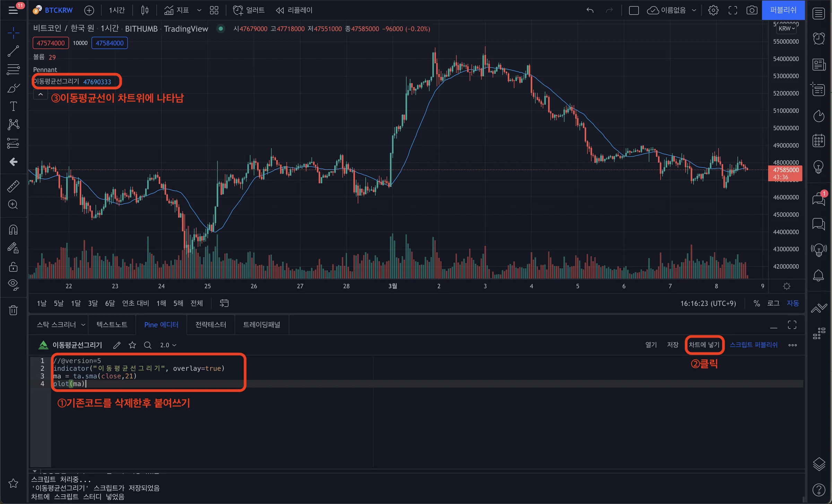Open the hotlists flame icon
Screen dimensions: 832x504
(x=818, y=116)
